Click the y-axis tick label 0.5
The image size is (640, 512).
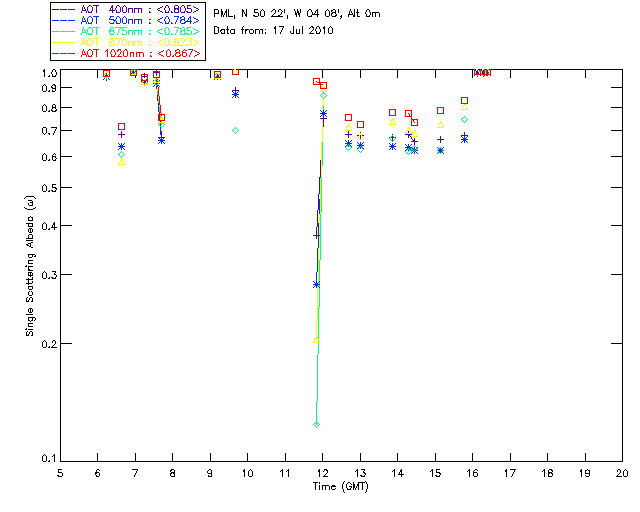(x=49, y=188)
